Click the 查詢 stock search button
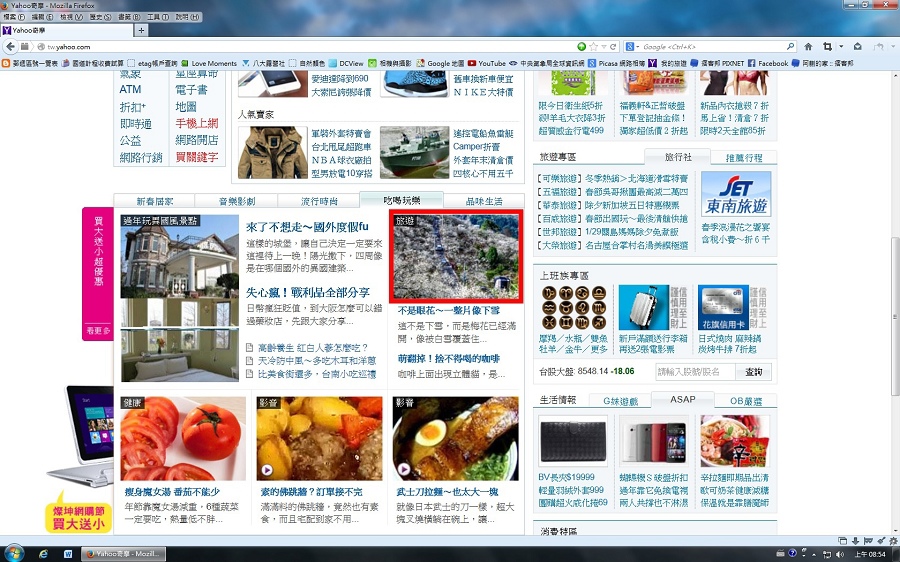Viewport: 900px width, 562px height. pos(754,372)
